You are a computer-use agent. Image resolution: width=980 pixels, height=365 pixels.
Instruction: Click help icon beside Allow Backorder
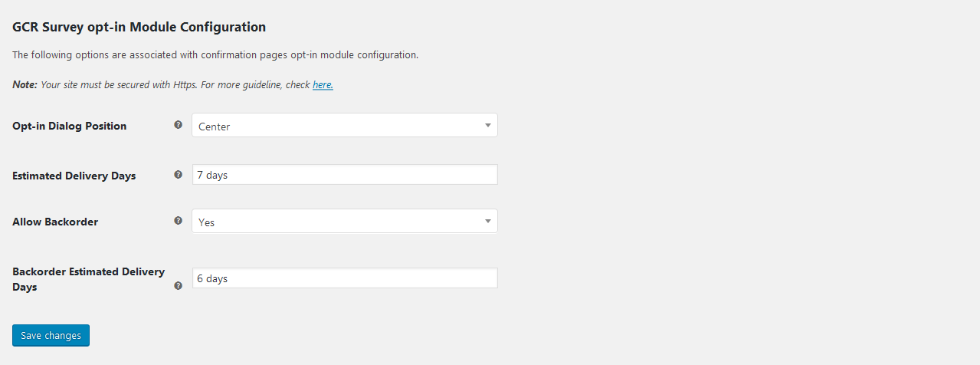point(178,221)
